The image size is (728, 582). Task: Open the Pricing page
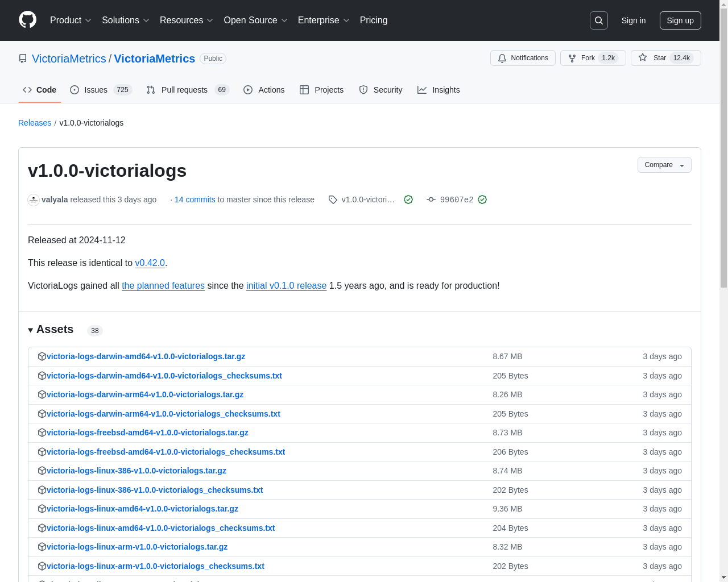[374, 20]
